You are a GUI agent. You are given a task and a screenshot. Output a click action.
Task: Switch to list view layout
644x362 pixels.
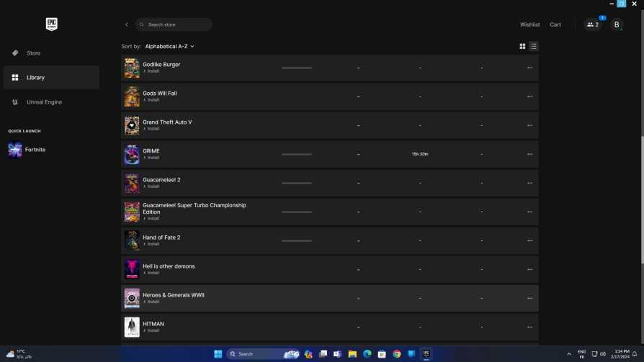tap(533, 46)
